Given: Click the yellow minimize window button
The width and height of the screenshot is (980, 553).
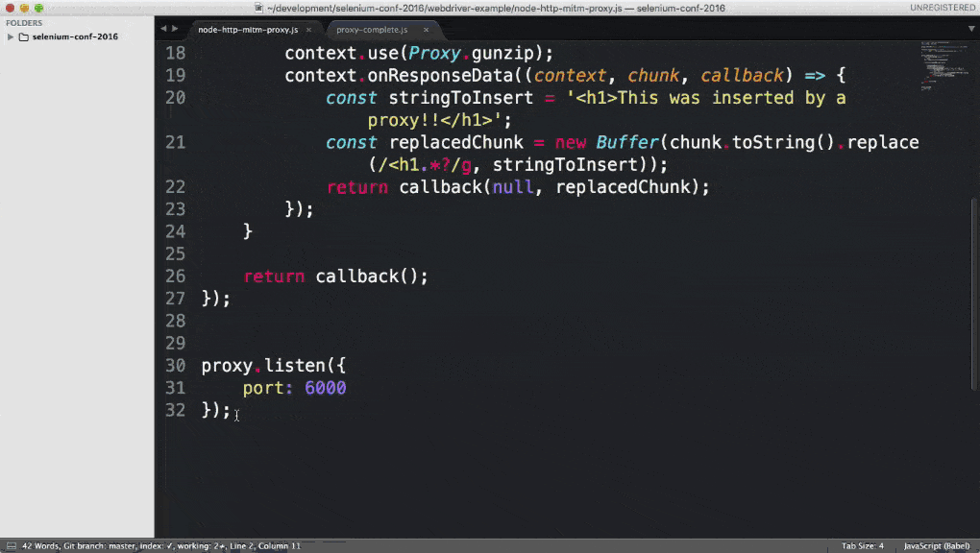Looking at the screenshot, I should coord(24,8).
